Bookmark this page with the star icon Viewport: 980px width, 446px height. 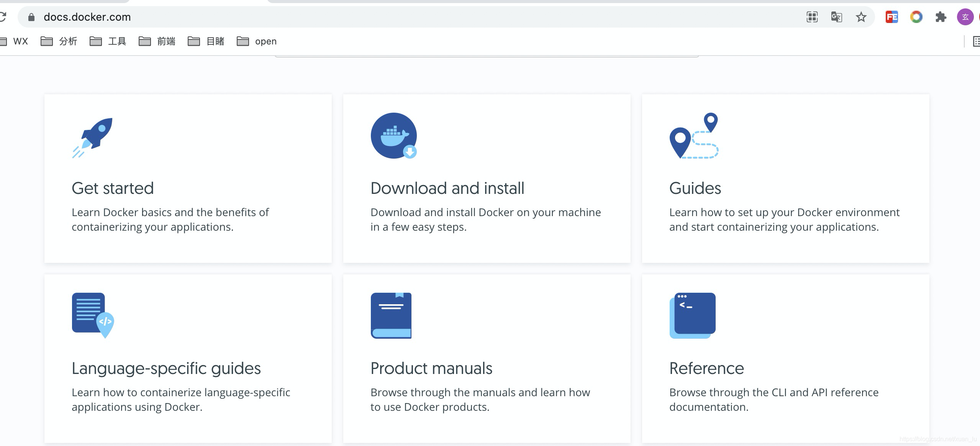tap(861, 17)
